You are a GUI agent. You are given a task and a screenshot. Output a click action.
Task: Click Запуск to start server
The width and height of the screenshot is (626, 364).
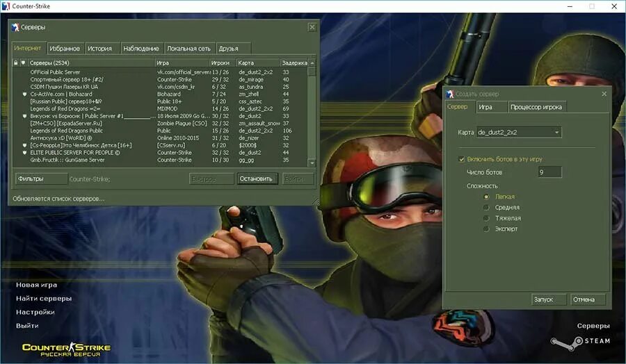coord(549,299)
